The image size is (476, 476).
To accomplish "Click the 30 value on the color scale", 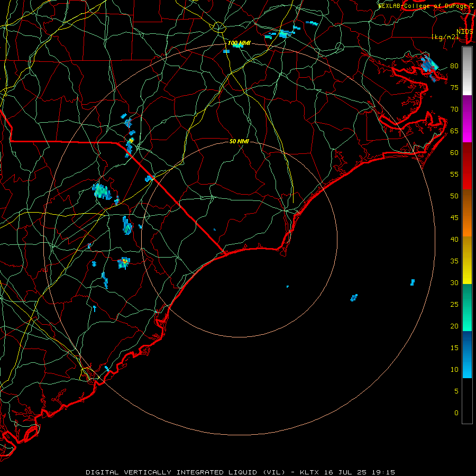I will (454, 283).
